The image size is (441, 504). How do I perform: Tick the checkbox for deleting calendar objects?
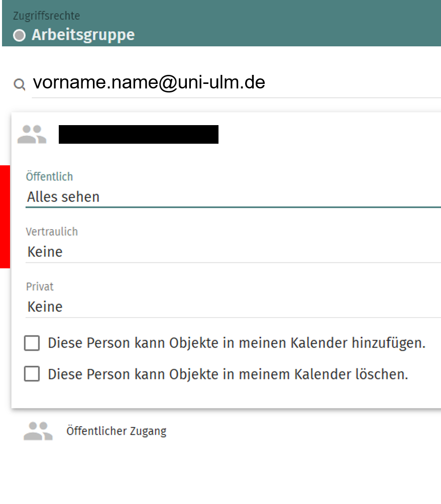[32, 374]
